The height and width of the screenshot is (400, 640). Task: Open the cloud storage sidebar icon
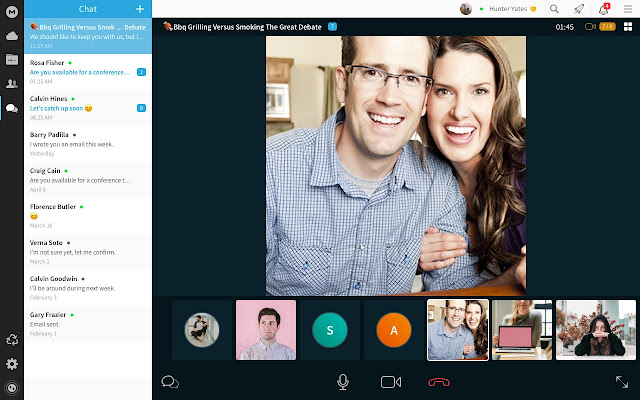pos(12,36)
